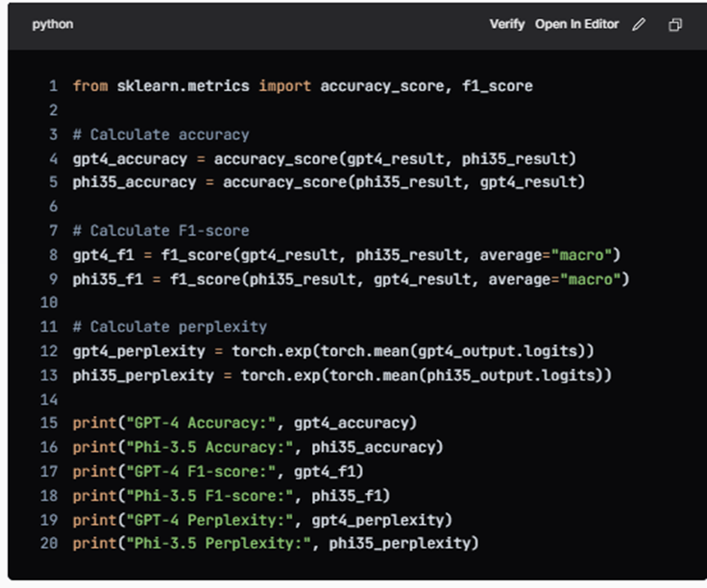Click the python language label
707x588 pixels.
click(53, 24)
